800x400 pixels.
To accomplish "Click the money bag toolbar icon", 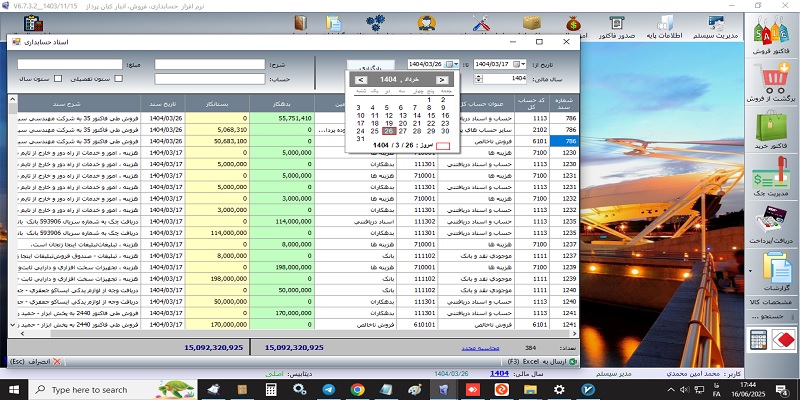I will 574,24.
